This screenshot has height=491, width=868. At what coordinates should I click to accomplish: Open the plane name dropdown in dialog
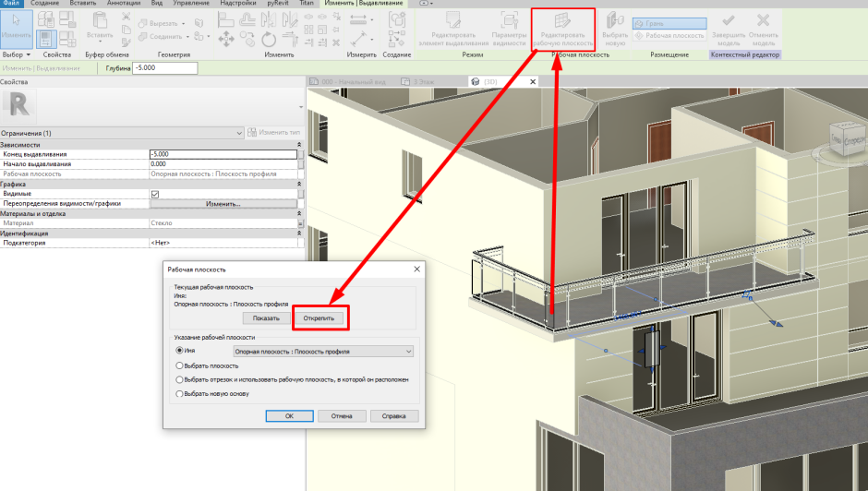408,351
